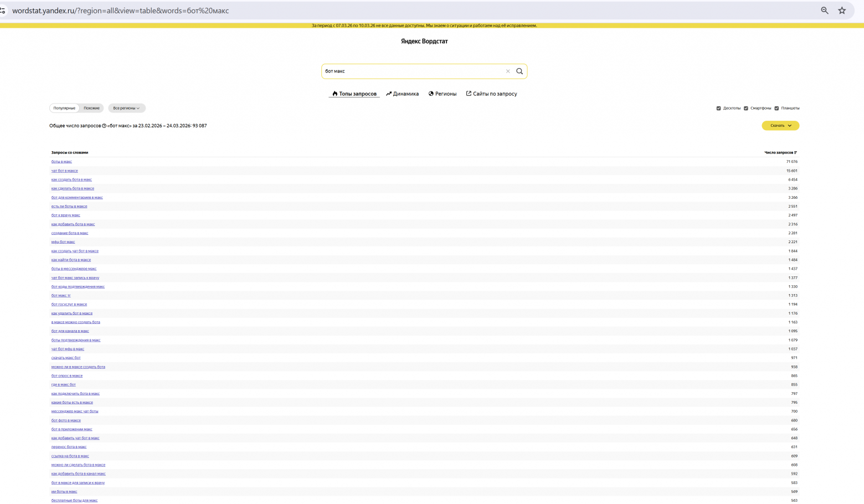Switch to the 'Динамика' tab
This screenshot has height=504, width=864.
click(402, 94)
